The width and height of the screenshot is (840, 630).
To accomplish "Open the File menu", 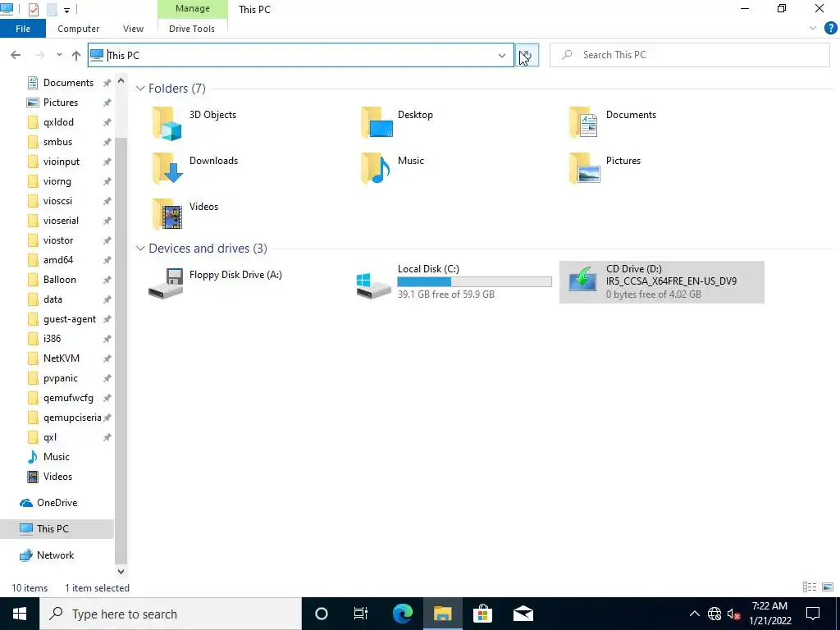I will [23, 29].
